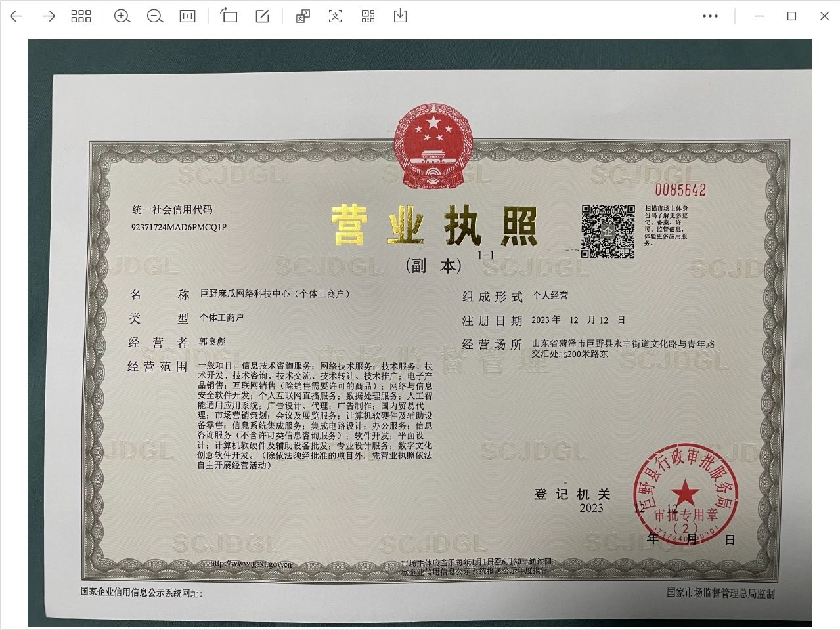This screenshot has width=840, height=630.
Task: Rotate the image
Action: point(229,16)
